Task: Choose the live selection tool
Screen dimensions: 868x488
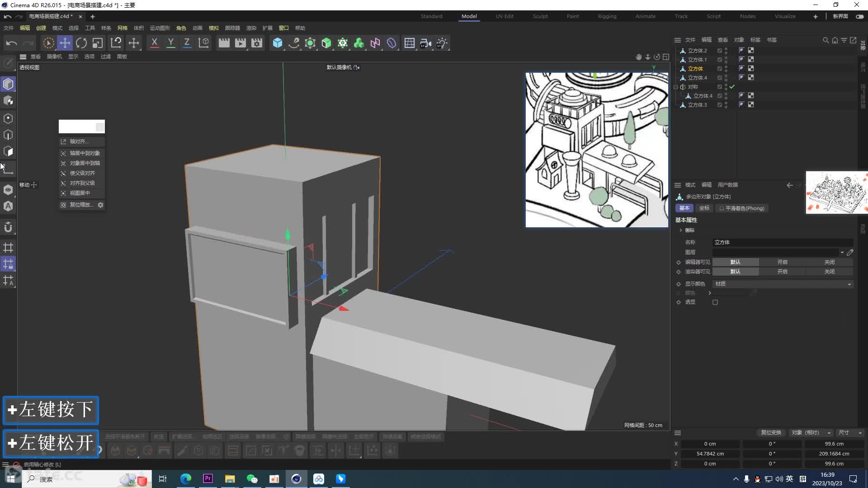Action: [48, 43]
